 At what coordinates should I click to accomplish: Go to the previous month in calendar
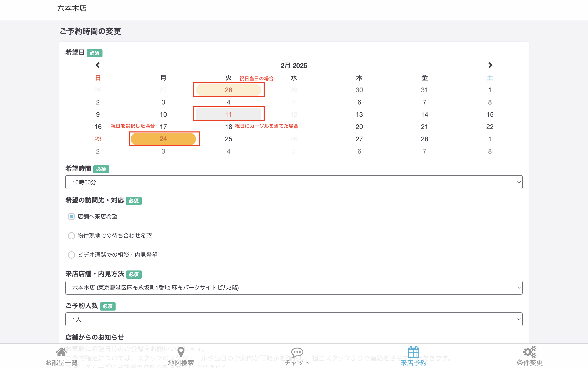tap(98, 65)
